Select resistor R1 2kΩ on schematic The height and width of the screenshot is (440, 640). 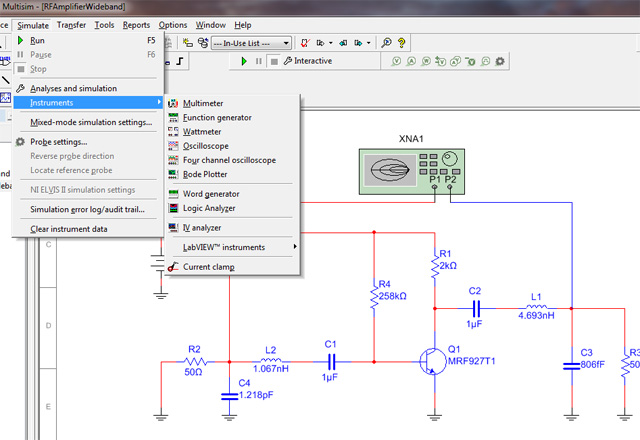pos(435,265)
